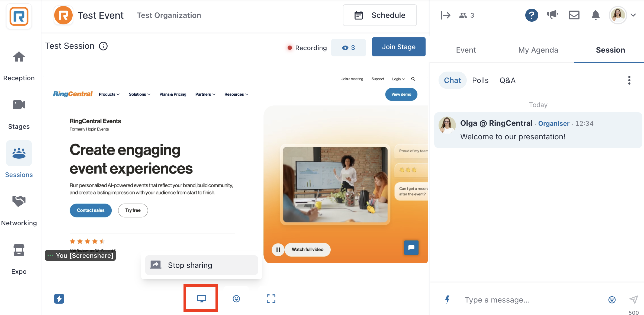Click Stop sharing
The image size is (644, 315).
pos(201,265)
